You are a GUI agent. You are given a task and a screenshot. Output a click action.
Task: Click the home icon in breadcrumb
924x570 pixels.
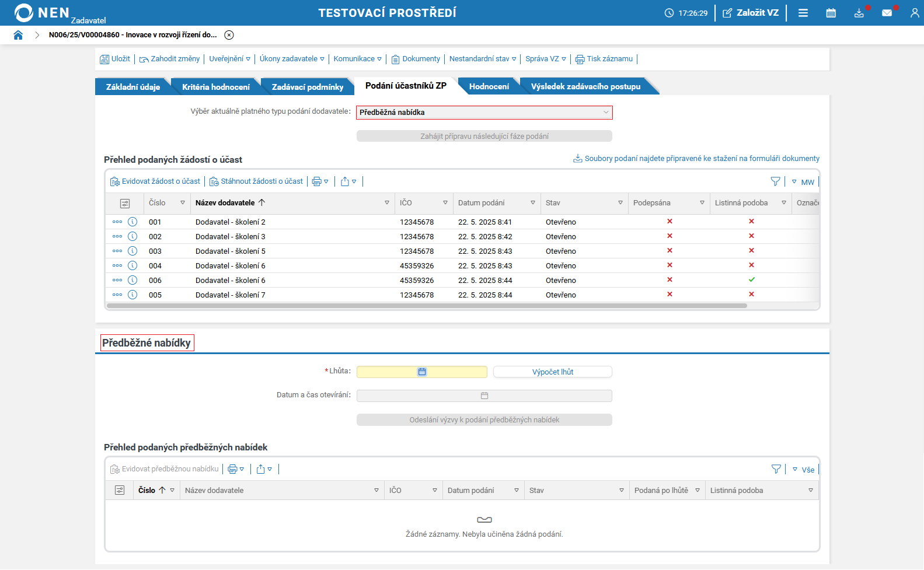[18, 35]
